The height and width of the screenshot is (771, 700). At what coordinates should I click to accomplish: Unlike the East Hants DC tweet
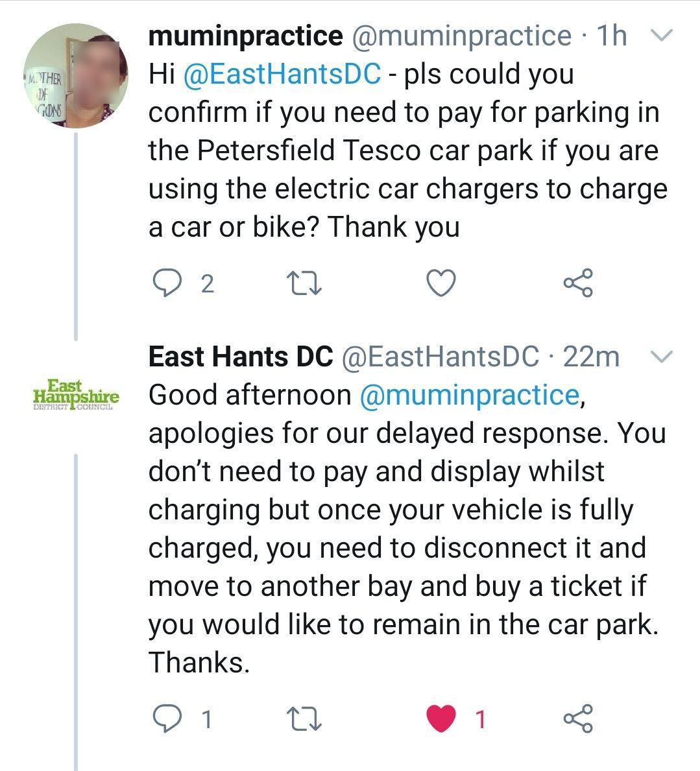(x=442, y=718)
